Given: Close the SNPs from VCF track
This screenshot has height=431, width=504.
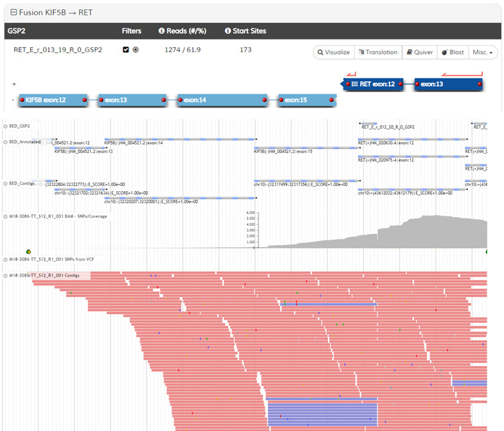Looking at the screenshot, I should 6,259.
